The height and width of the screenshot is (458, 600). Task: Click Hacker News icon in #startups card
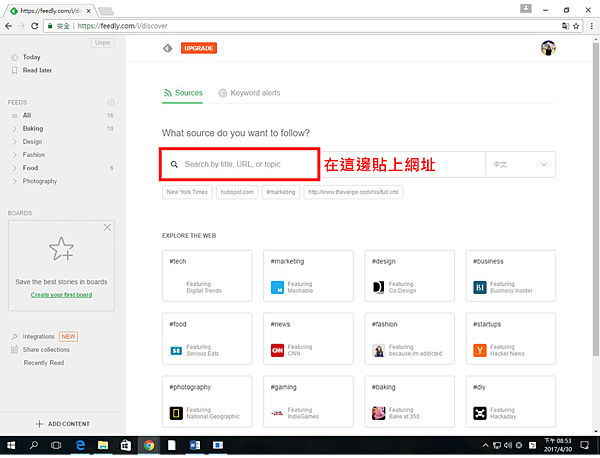pyautogui.click(x=480, y=350)
